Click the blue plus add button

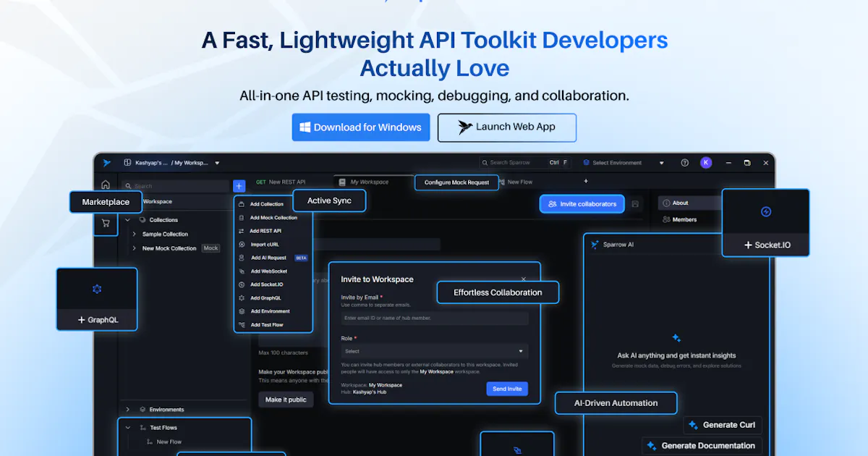[x=239, y=186]
